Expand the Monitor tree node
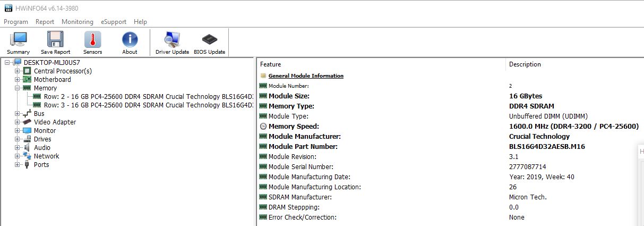 18,131
